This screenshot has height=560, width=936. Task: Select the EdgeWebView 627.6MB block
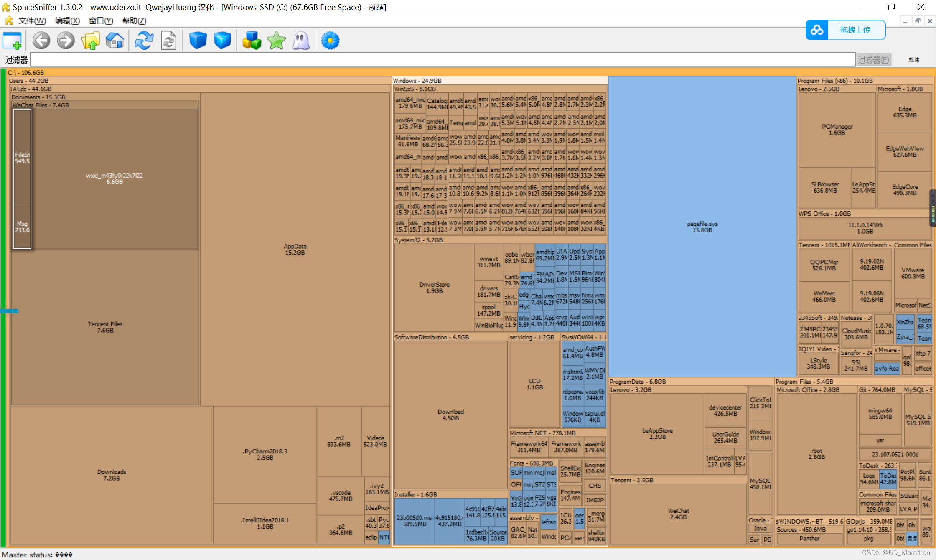(905, 151)
